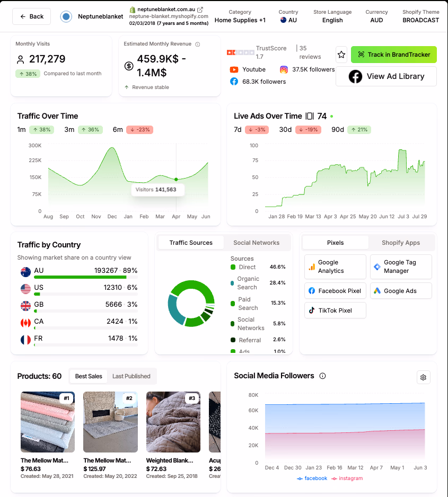448x497 pixels.
Task: Open product #3 Weighted Blanket thumbnail
Action: [173, 422]
